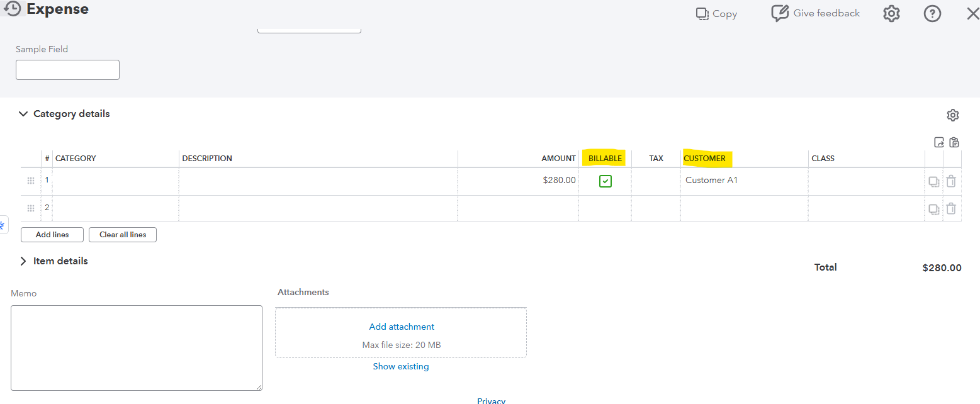Screen dimensions: 980x404
Task: Grab the drag handle for line 1
Action: point(31,181)
